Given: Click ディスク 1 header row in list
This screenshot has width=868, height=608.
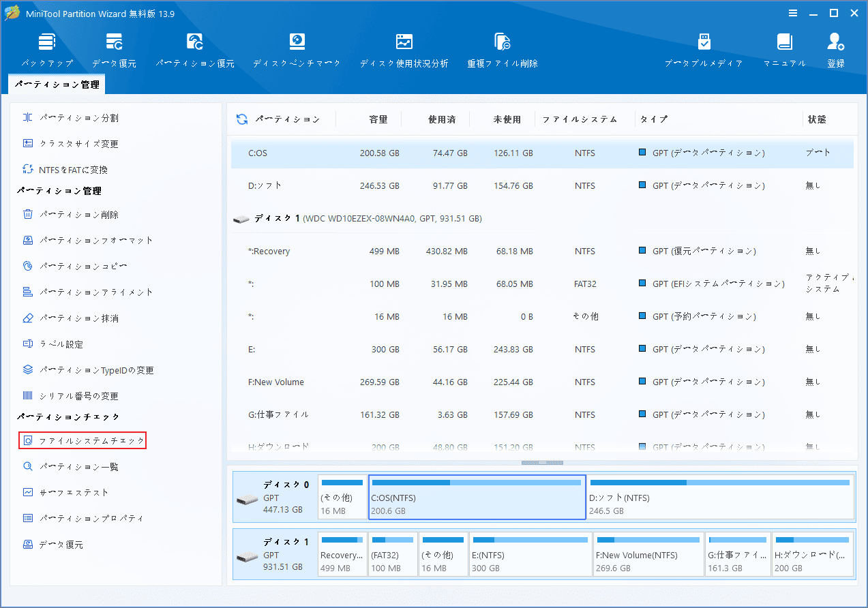Looking at the screenshot, I should (x=542, y=219).
